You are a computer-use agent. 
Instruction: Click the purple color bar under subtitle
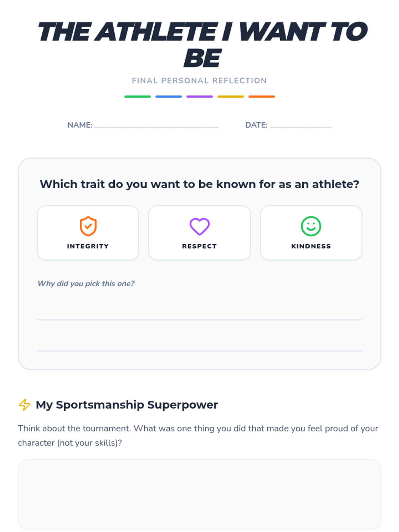pos(199,96)
